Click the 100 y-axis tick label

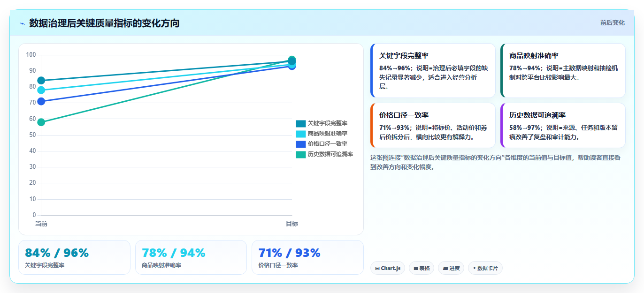[x=31, y=55]
